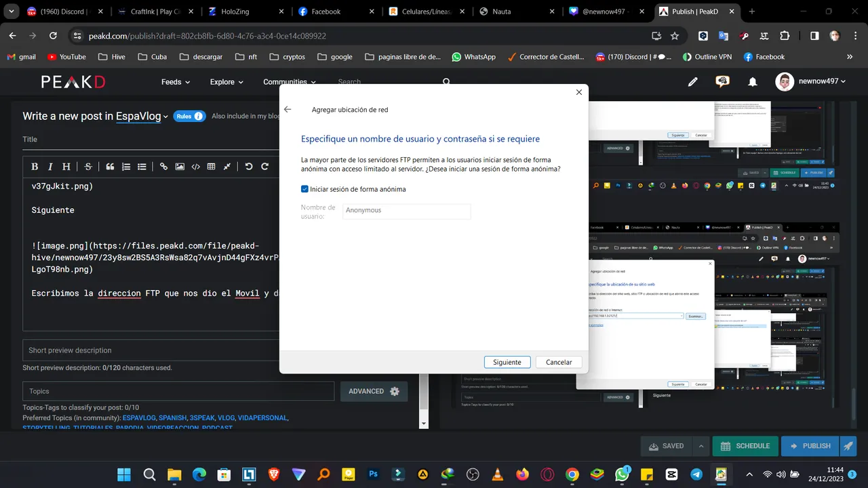
Task: Apply strikethrough formatting in the editor
Action: pos(88,167)
